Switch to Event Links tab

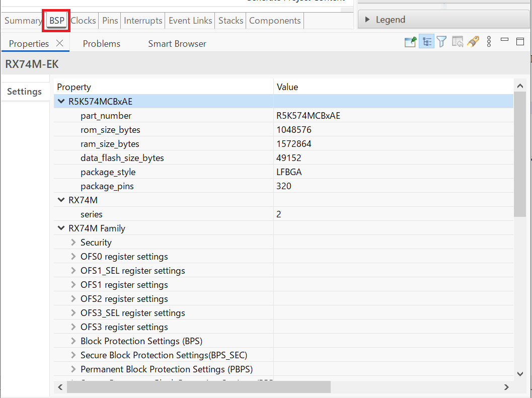tap(190, 21)
